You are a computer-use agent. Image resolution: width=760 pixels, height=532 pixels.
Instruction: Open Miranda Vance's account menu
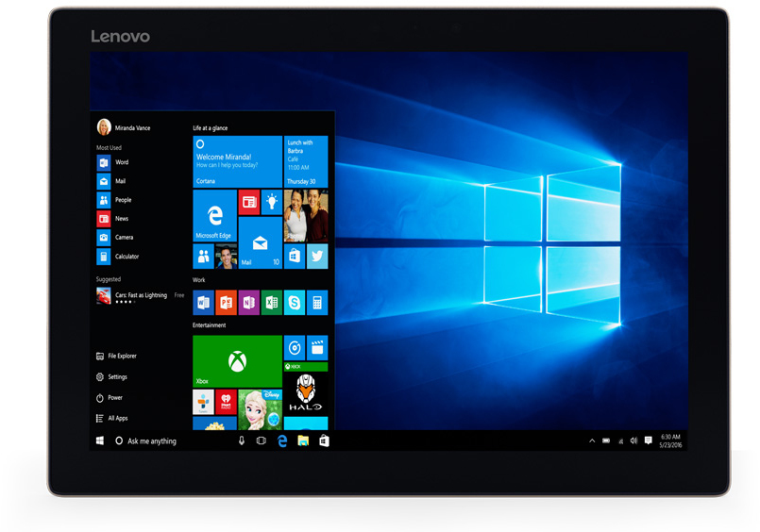pyautogui.click(x=124, y=127)
